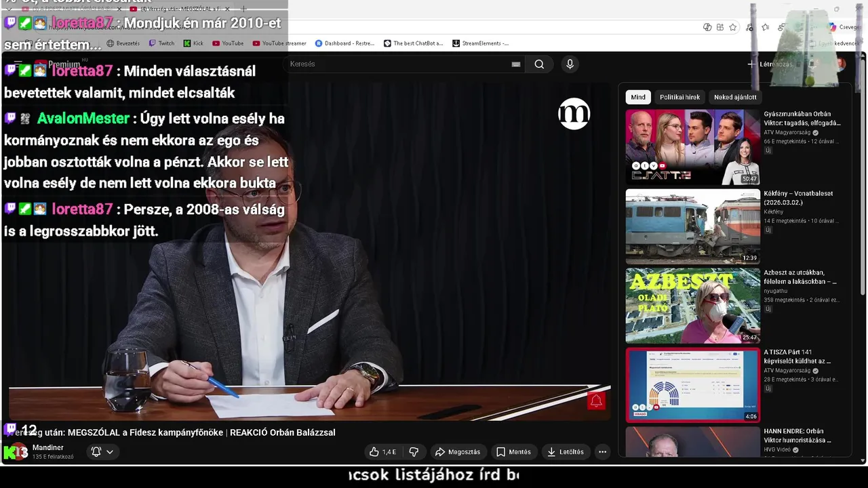Screen dimensions: 868x488
Task: Open A TISZA Párt 141 video thumbnail
Action: (x=692, y=385)
